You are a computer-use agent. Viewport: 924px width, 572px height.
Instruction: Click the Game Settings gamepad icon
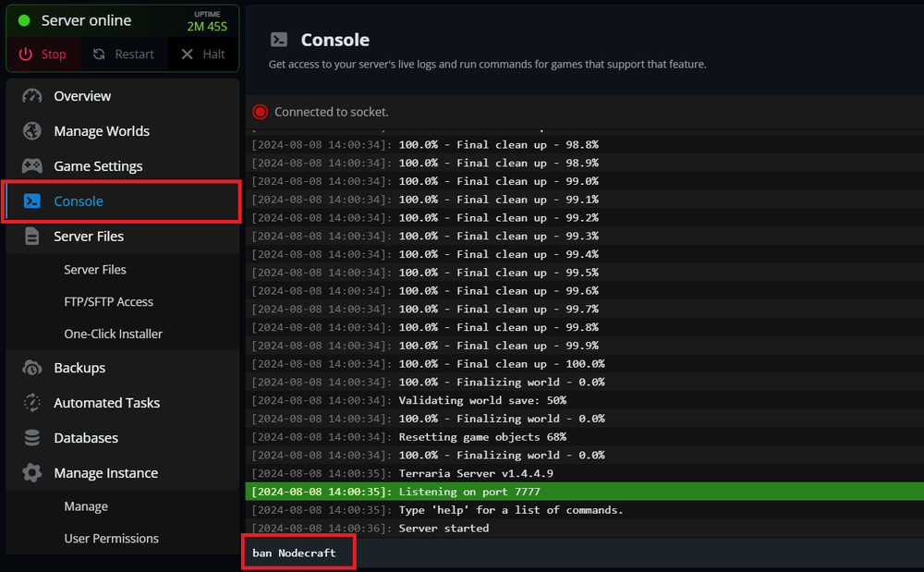pos(31,165)
